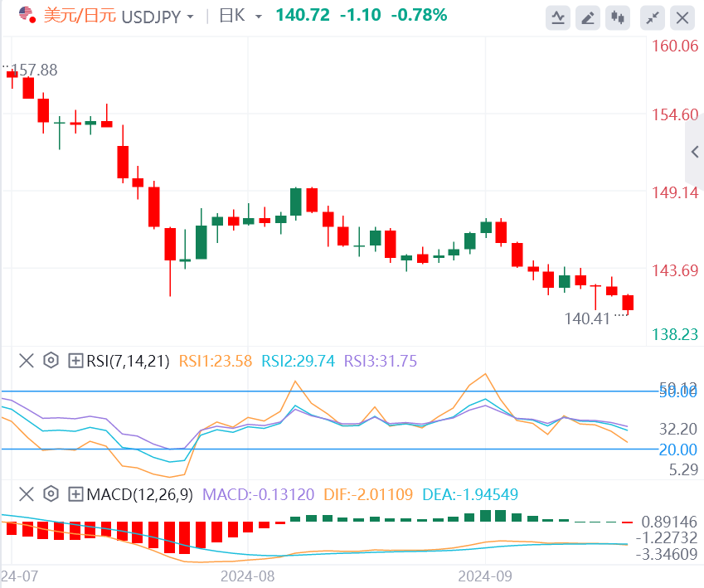Click the 美元/日元 currency pair title
Viewport: 704px width, 588px height.
(x=80, y=16)
